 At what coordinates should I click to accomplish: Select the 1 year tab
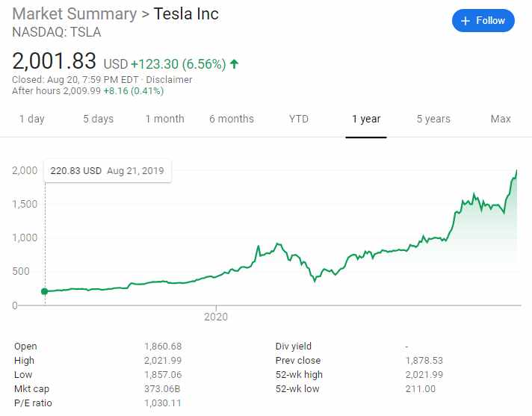pyautogui.click(x=366, y=119)
